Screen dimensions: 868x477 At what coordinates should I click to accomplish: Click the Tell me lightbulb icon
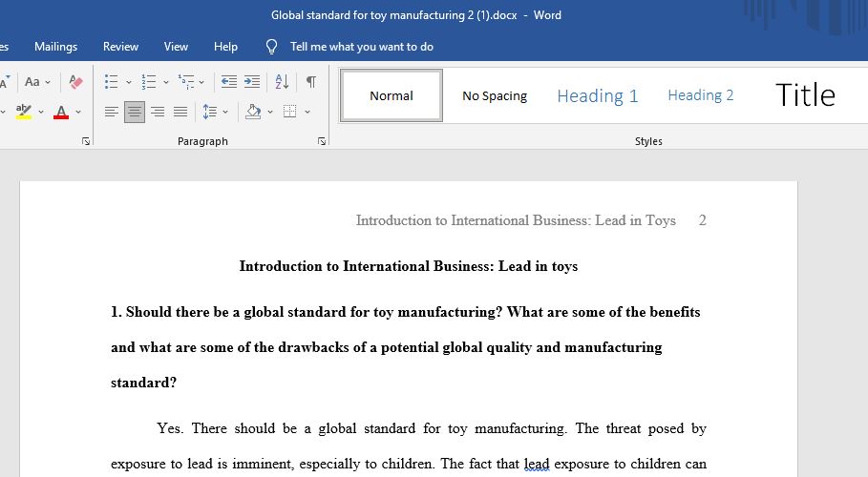(x=271, y=47)
